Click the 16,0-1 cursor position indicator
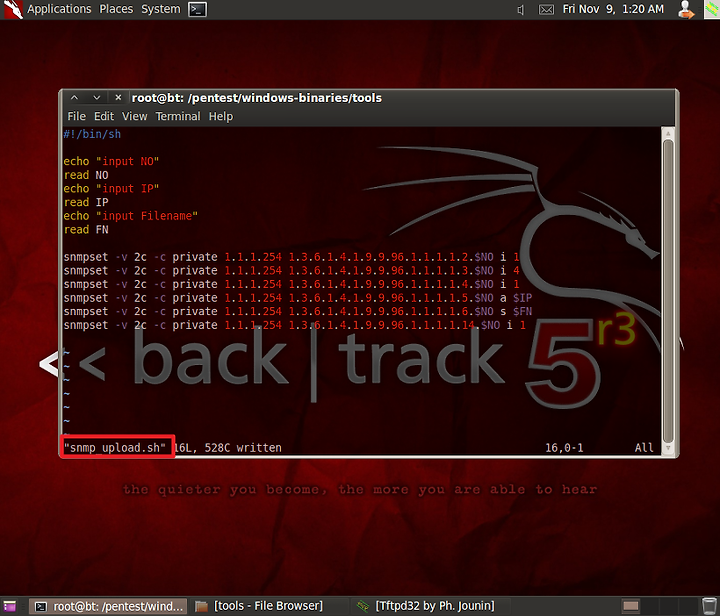Screen dimensions: 720x616 click(x=564, y=448)
